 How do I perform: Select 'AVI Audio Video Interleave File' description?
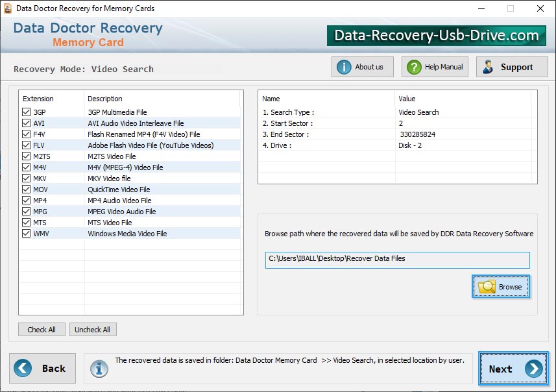pos(136,123)
